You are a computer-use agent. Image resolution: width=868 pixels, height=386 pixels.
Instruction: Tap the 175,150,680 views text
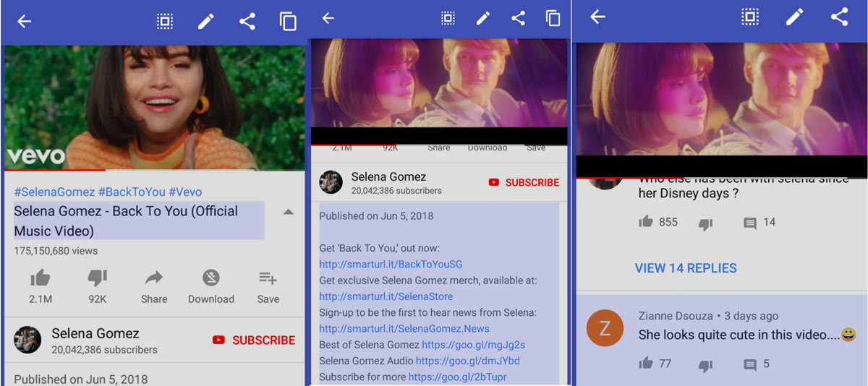56,251
